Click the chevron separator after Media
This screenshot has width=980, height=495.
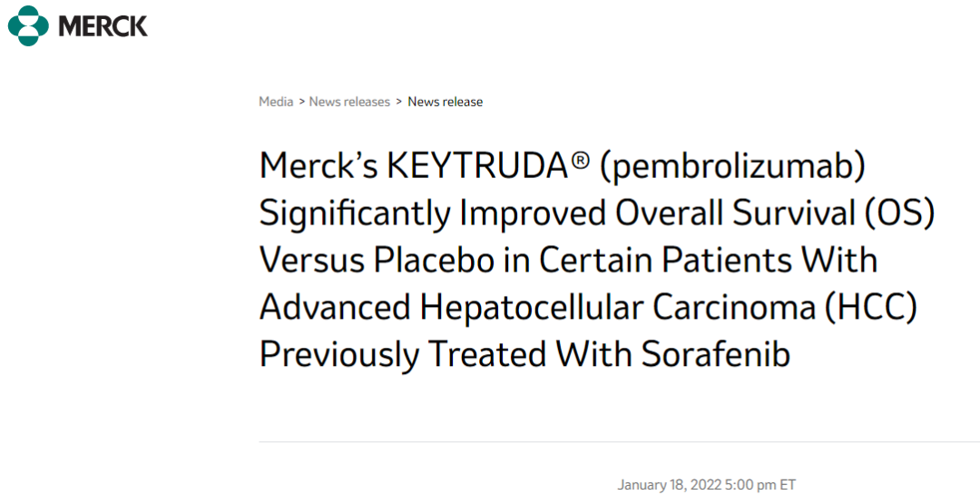[302, 102]
